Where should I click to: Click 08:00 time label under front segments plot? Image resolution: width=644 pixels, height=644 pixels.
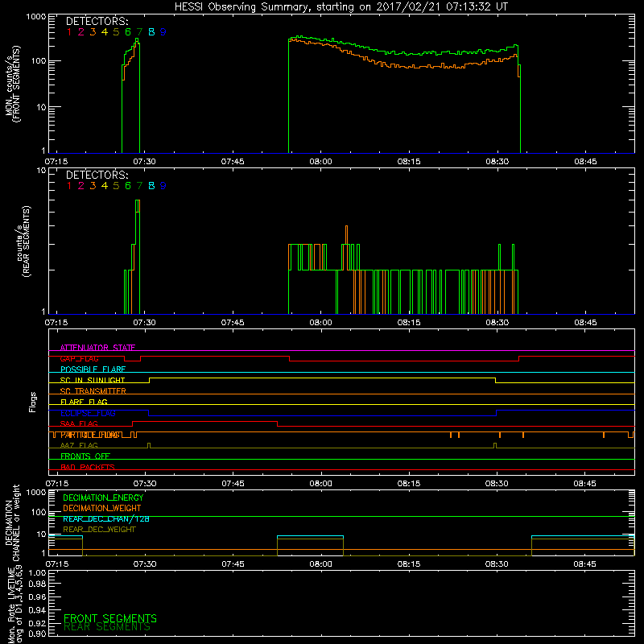[320, 162]
